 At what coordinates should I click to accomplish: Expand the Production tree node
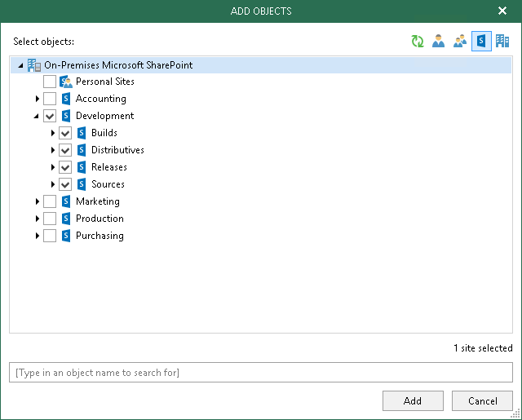tap(37, 219)
